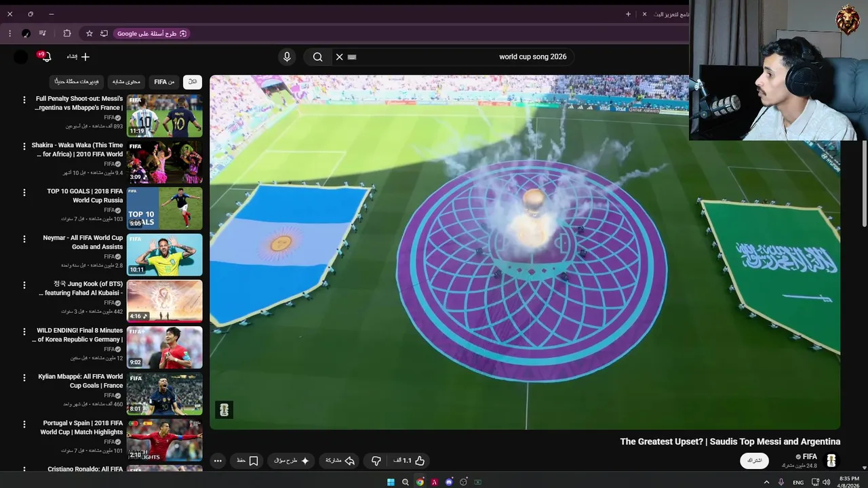Open options for Kylian Mbappé video
This screenshot has height=488, width=868.
click(24, 378)
